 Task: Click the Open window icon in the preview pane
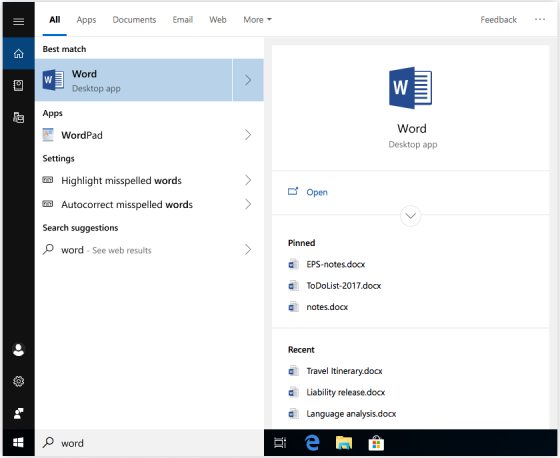click(293, 191)
